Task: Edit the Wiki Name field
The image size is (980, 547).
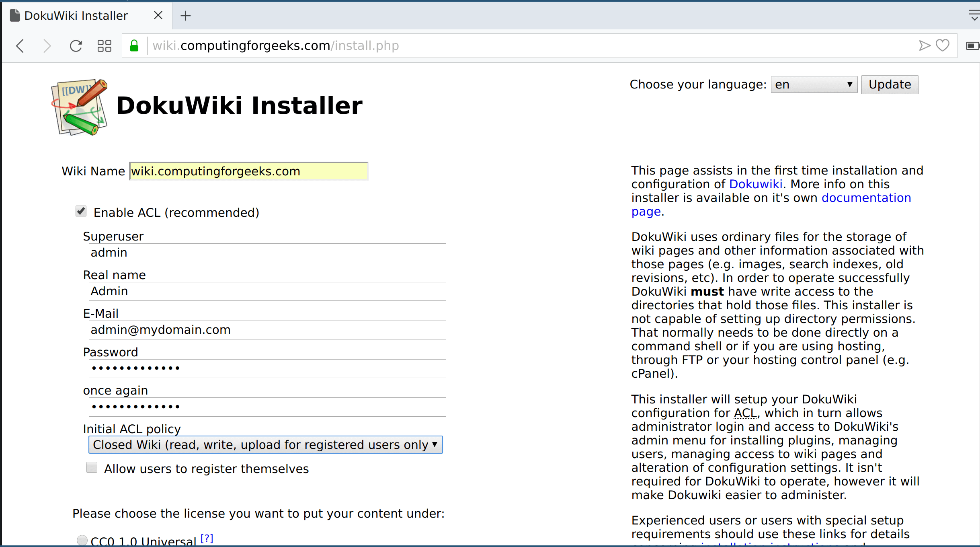Action: pos(248,171)
